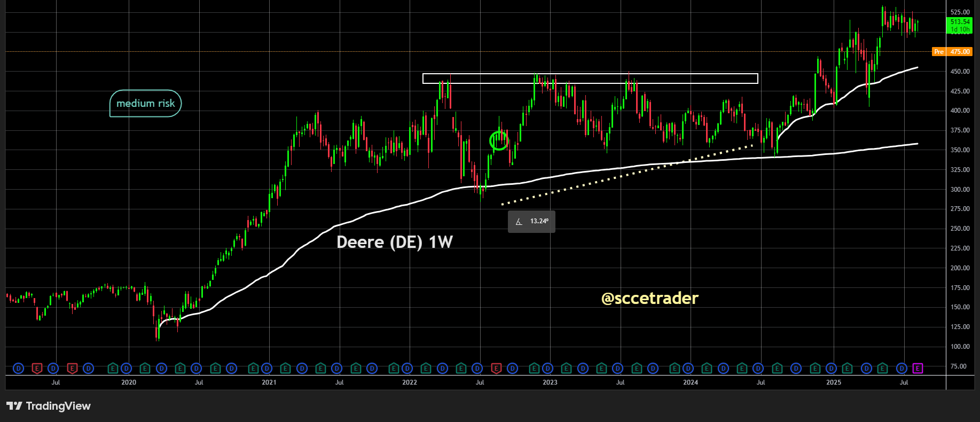Click the 525.00 price axis label
Screen dimensions: 980x422
click(960, 12)
